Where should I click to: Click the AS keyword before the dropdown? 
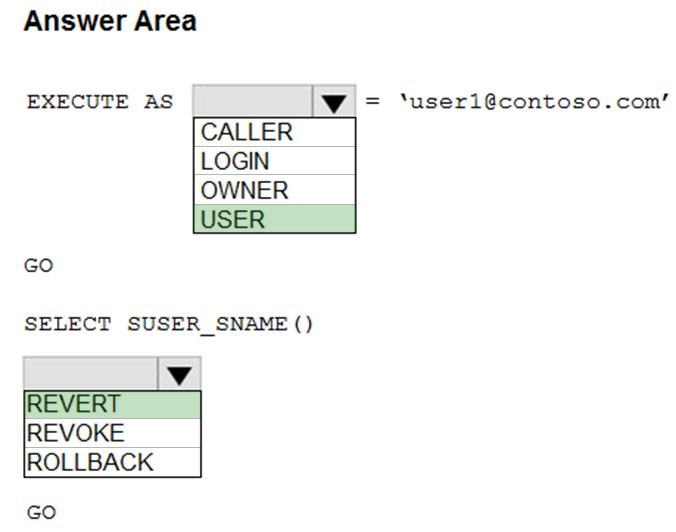[159, 102]
